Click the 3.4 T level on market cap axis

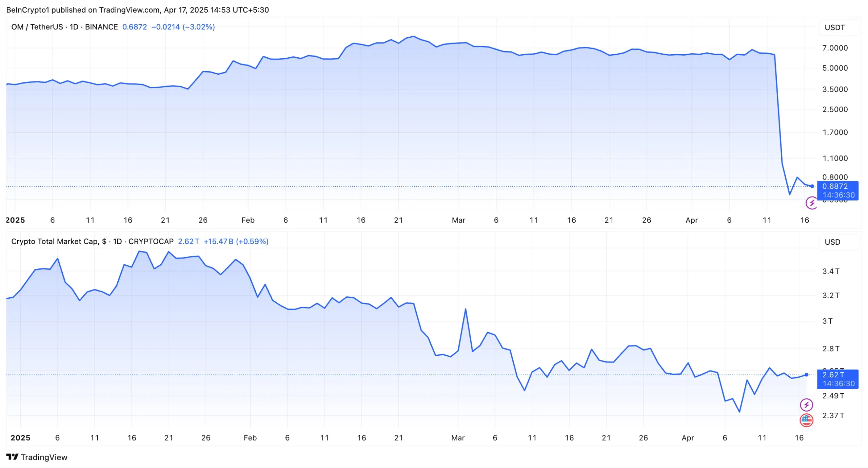coord(831,271)
